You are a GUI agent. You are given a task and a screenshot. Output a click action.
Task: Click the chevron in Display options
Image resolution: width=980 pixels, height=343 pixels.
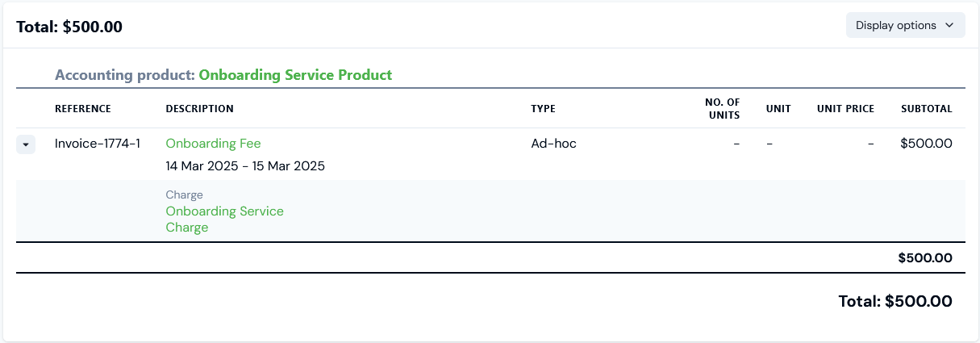(x=949, y=25)
